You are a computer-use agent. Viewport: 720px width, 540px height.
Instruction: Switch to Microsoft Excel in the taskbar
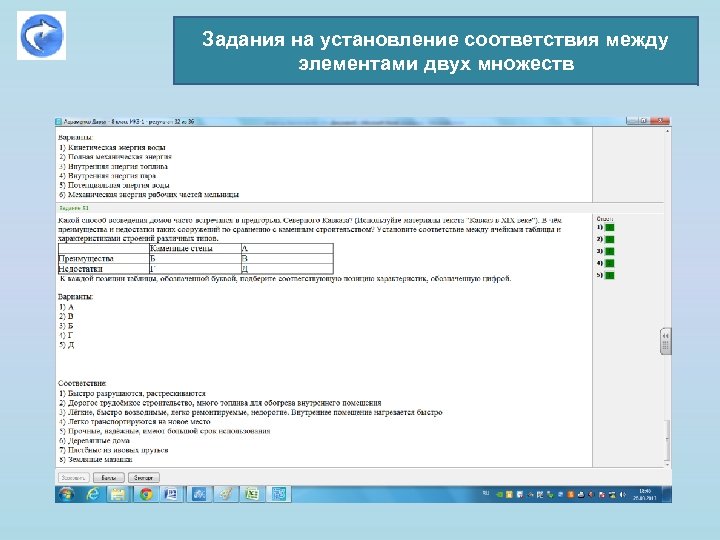click(252, 494)
